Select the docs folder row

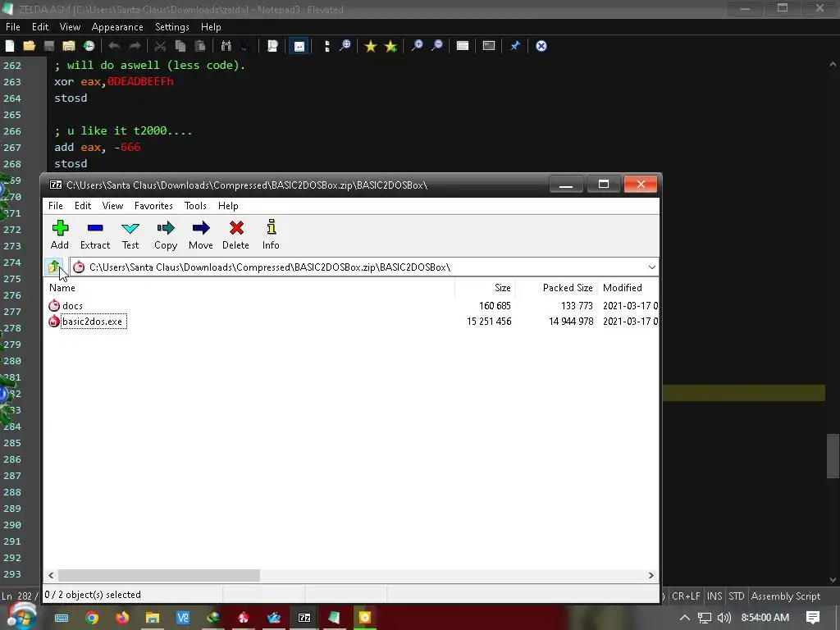[351, 305]
